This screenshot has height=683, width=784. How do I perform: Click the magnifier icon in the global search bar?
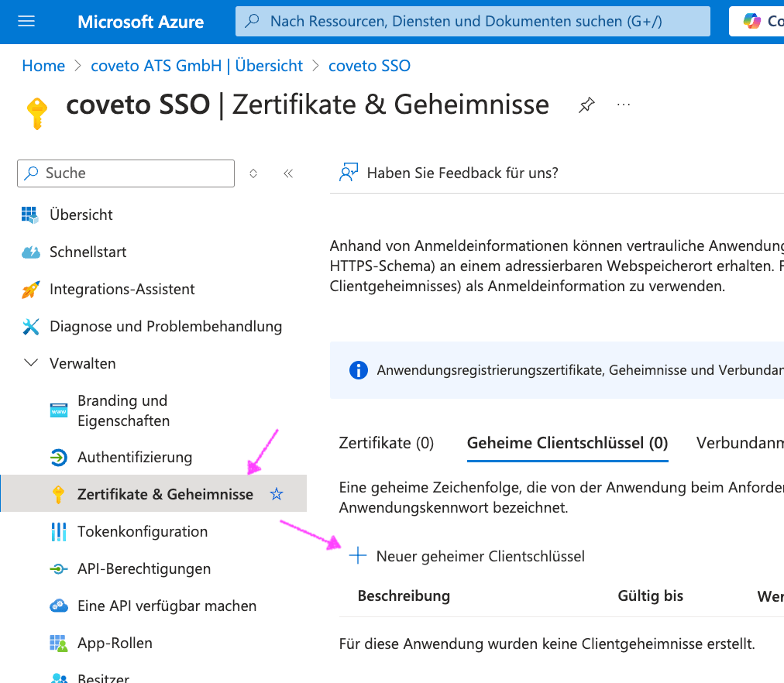[253, 21]
